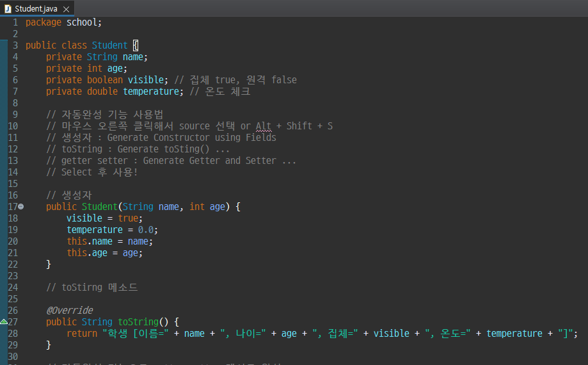588x365 pixels.
Task: Click 'Generate Constructor using Fields' comment
Action: click(191, 138)
